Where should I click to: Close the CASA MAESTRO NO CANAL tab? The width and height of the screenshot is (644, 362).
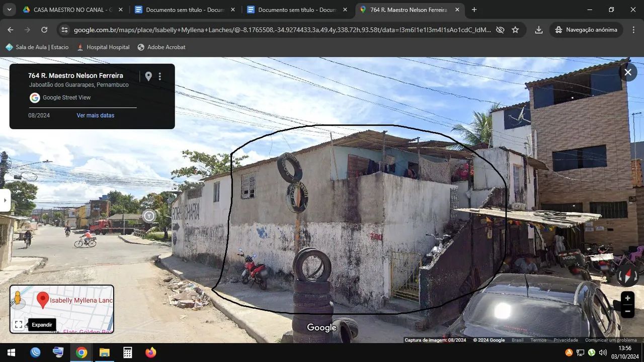coord(120,10)
